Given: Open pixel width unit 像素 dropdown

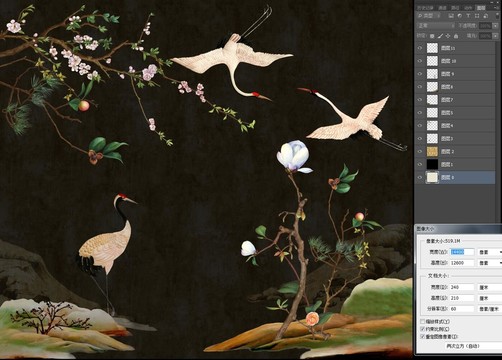Looking at the screenshot, I should (490, 252).
